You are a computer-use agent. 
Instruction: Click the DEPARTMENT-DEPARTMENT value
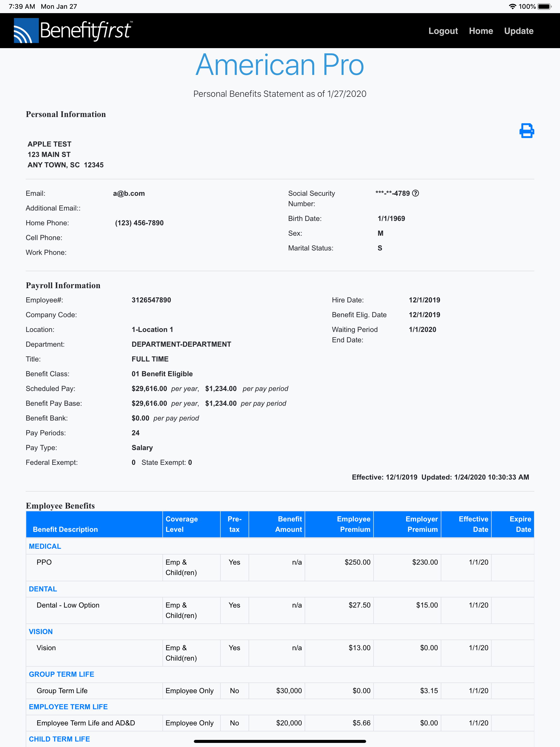181,344
